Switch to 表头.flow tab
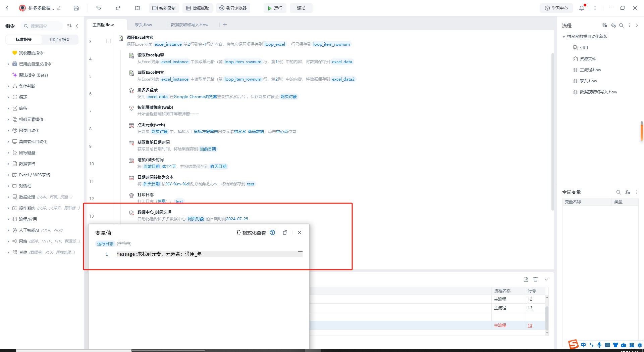644x352 pixels. [x=143, y=25]
